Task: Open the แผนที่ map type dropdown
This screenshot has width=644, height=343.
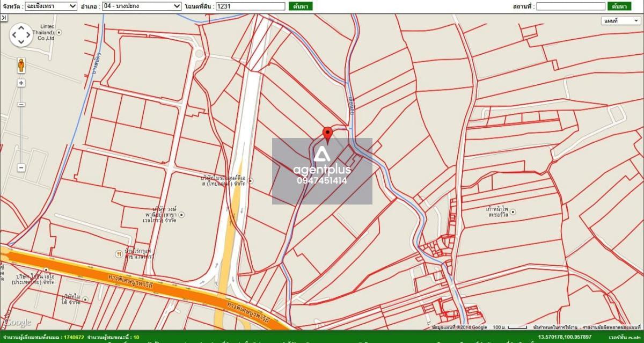Action: coord(620,21)
